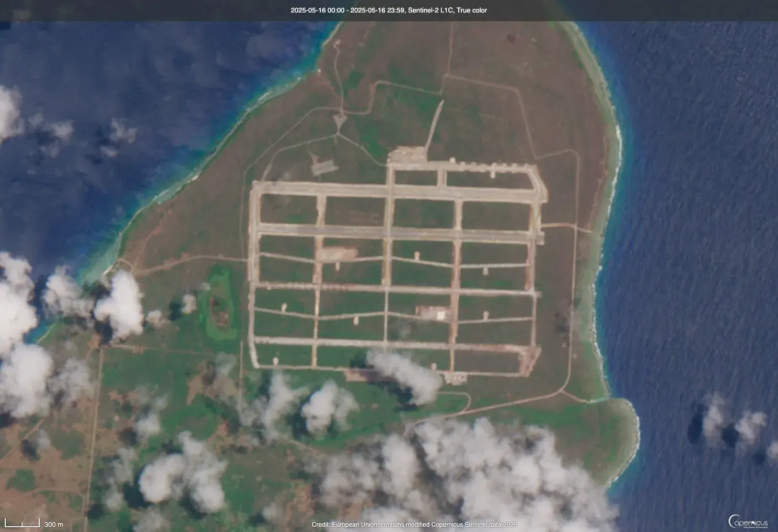Click the tan cleared patch inside the grid

[x=338, y=254]
